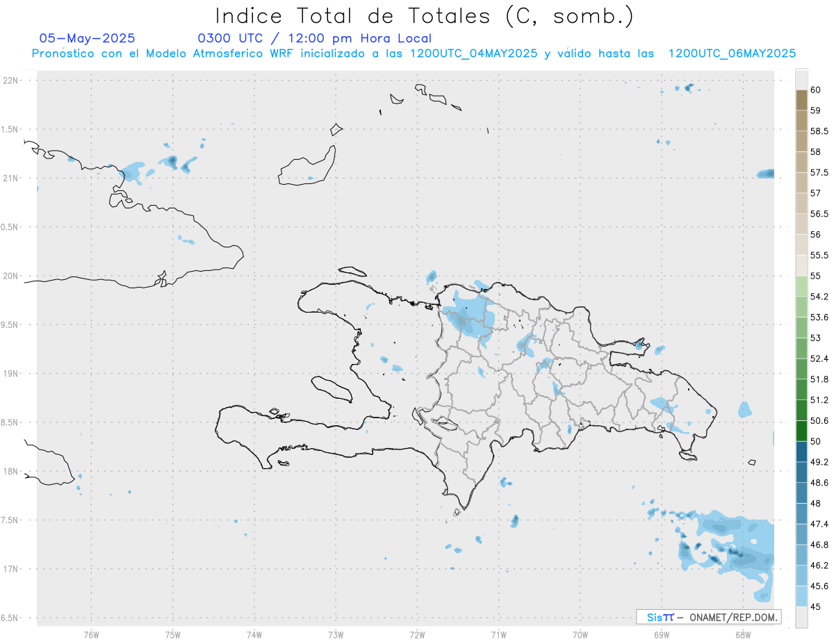Click the "74W" longitude label

point(254,634)
